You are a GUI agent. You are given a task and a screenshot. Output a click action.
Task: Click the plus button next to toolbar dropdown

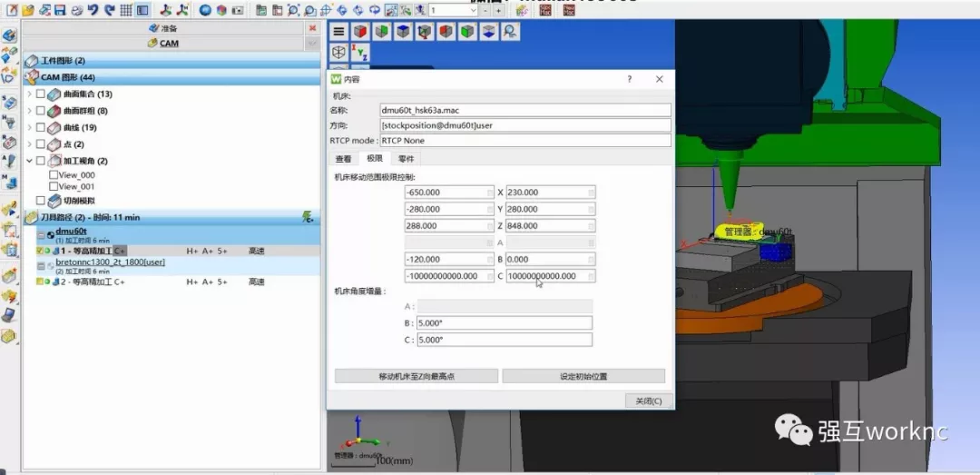click(497, 10)
